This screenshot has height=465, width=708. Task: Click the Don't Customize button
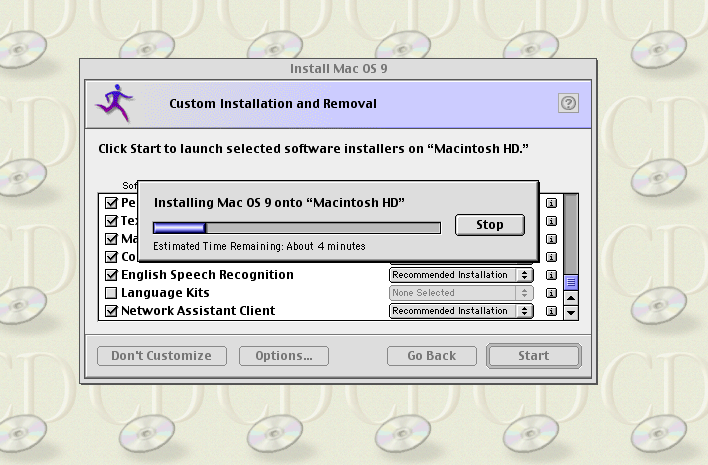click(x=161, y=356)
